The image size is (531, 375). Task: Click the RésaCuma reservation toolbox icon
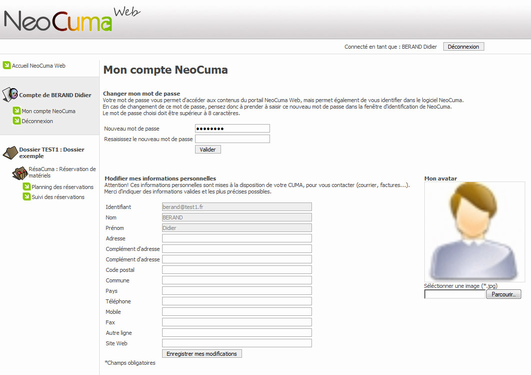click(20, 173)
